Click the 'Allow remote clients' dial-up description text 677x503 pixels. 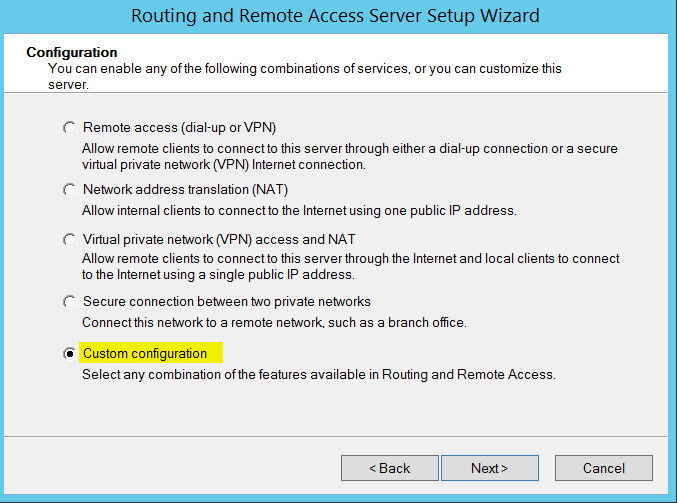pyautogui.click(x=349, y=149)
